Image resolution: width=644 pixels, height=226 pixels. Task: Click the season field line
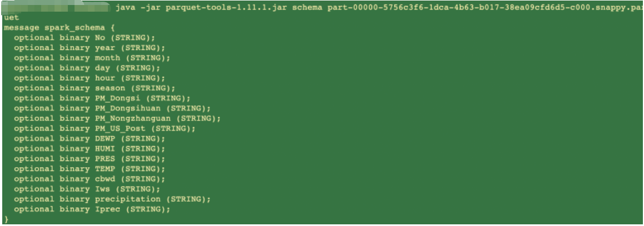pos(95,88)
